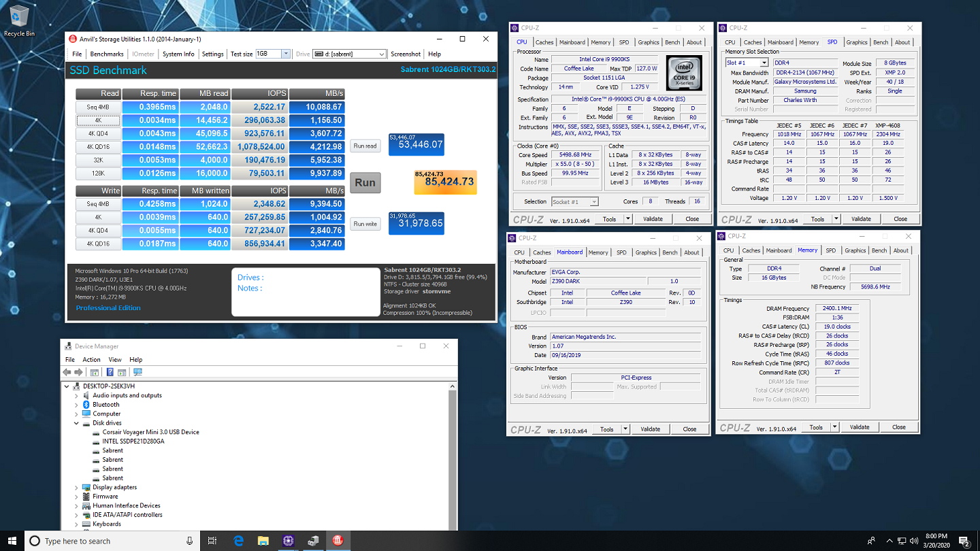The width and height of the screenshot is (980, 551).
Task: Open Settings menu in Anvil's Storage Utilities
Action: pyautogui.click(x=212, y=54)
